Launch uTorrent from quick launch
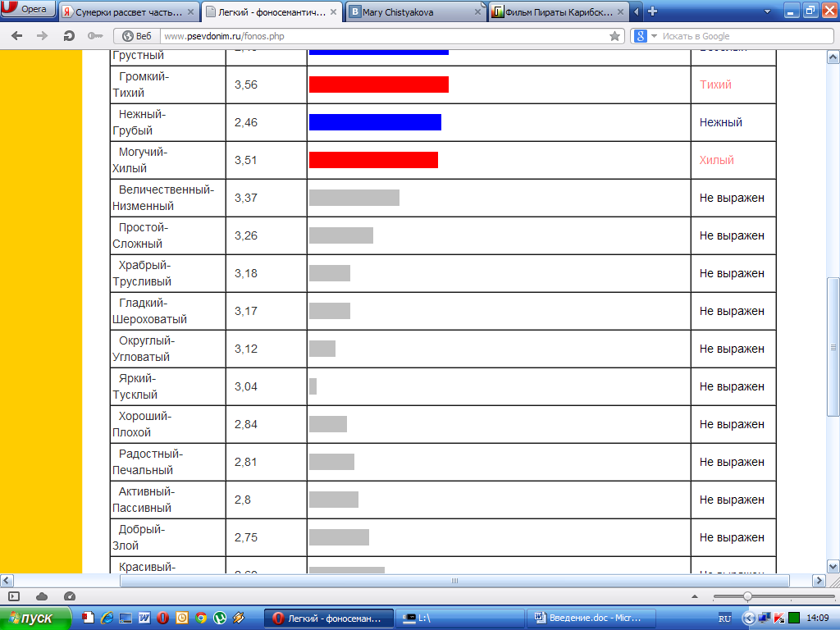Image resolution: width=840 pixels, height=630 pixels. pyautogui.click(x=220, y=618)
